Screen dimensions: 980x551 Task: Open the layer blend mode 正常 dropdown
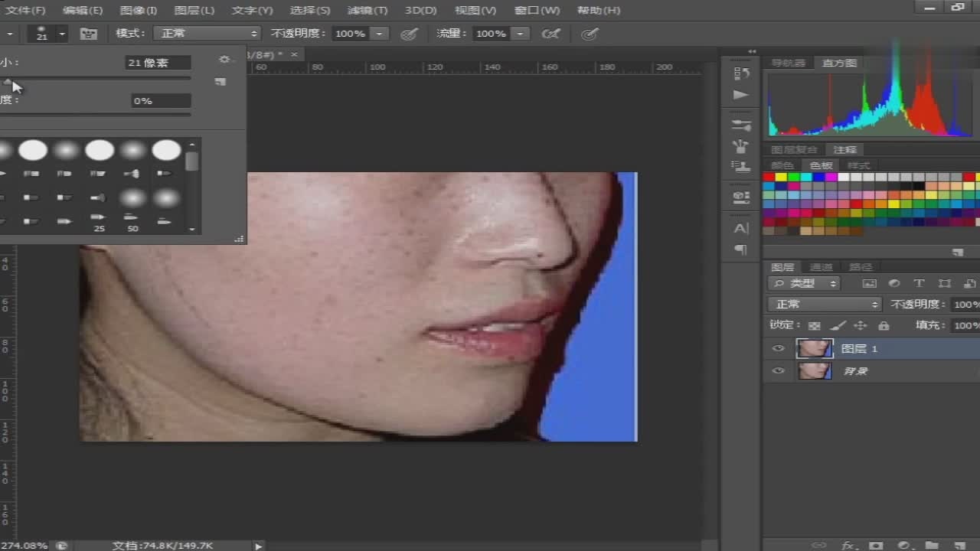825,304
